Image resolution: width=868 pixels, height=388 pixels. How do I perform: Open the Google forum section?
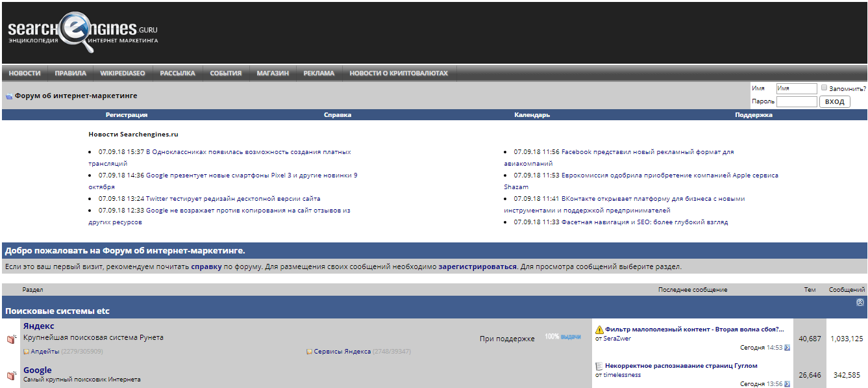click(37, 370)
